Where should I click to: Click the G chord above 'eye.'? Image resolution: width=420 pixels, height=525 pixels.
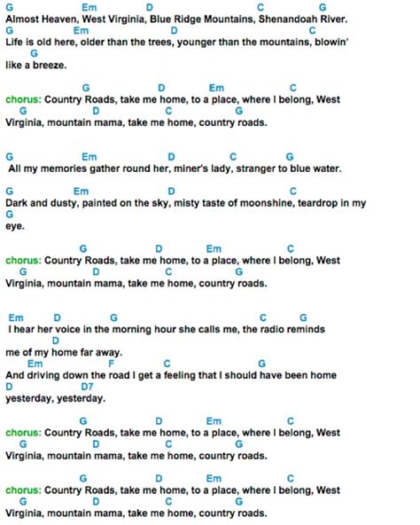coord(10,214)
